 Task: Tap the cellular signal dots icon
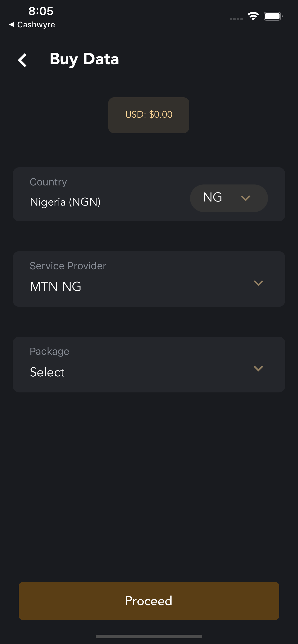pyautogui.click(x=236, y=19)
